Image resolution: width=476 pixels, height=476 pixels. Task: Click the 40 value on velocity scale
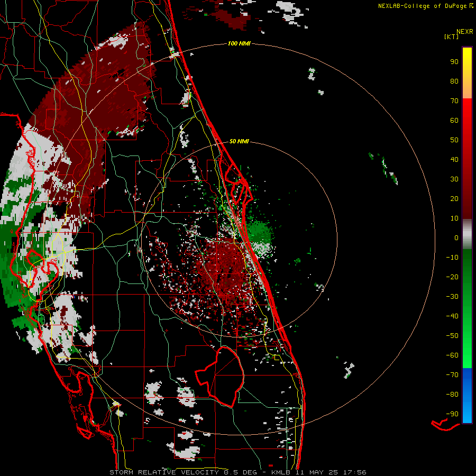(x=454, y=160)
